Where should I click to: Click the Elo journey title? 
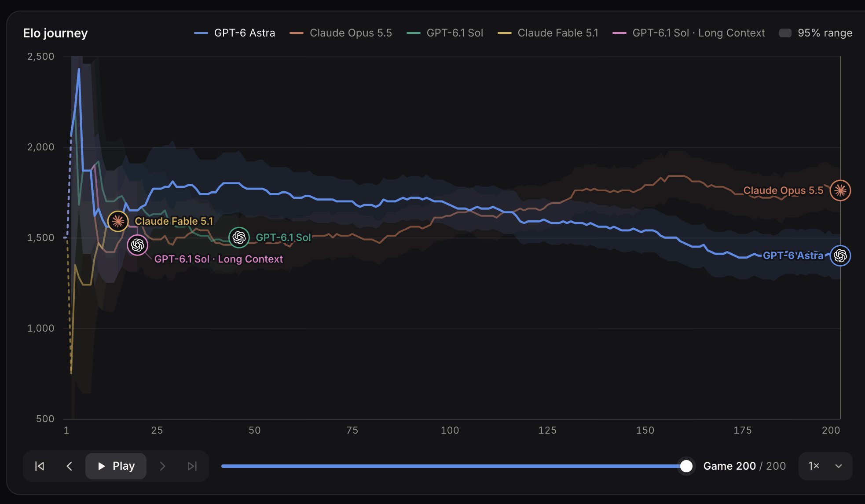click(x=55, y=33)
